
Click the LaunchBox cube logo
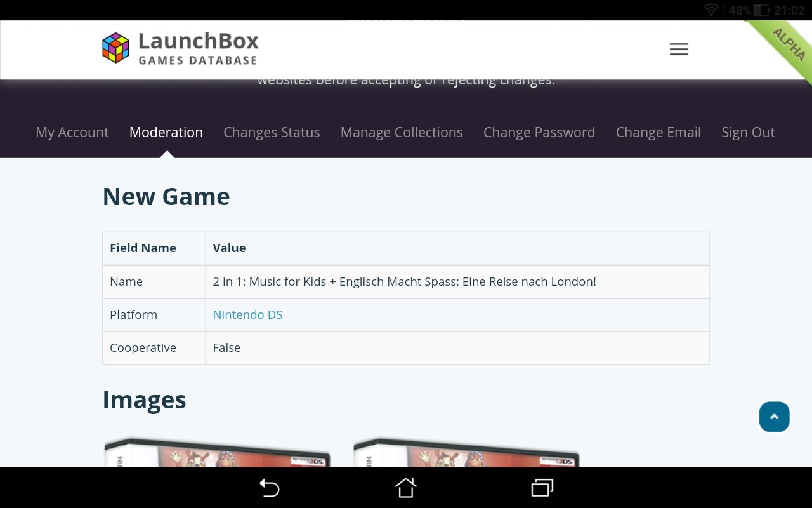[x=115, y=48]
